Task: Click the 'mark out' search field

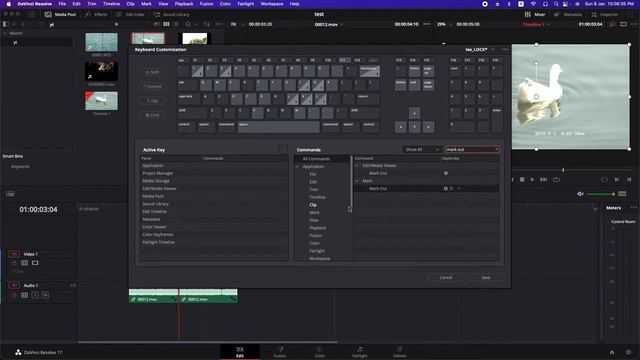Action: 472,149
